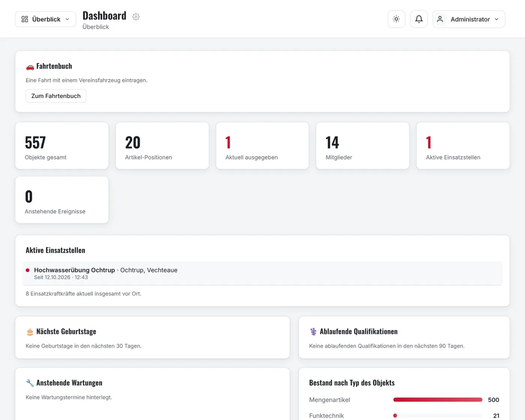This screenshot has height=420, width=525.
Task: Click the 'Seit 12.10.2026 · 12:43' timestamp
Action: point(61,277)
